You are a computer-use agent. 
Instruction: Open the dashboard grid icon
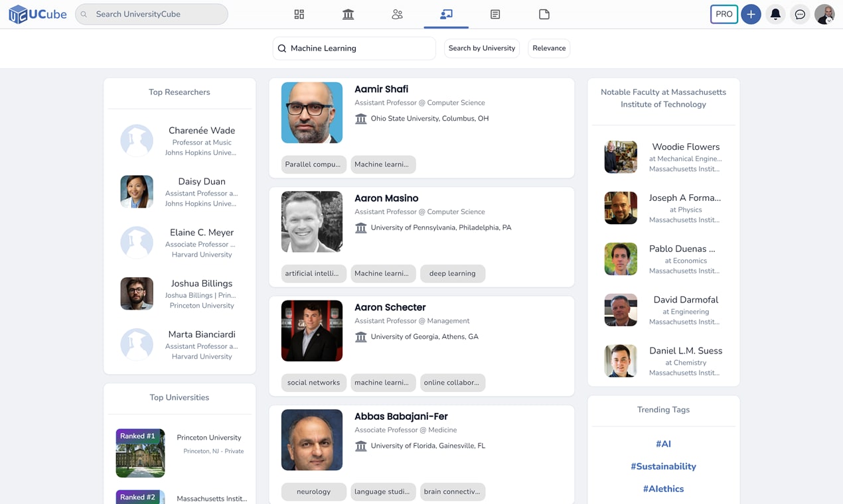click(299, 14)
